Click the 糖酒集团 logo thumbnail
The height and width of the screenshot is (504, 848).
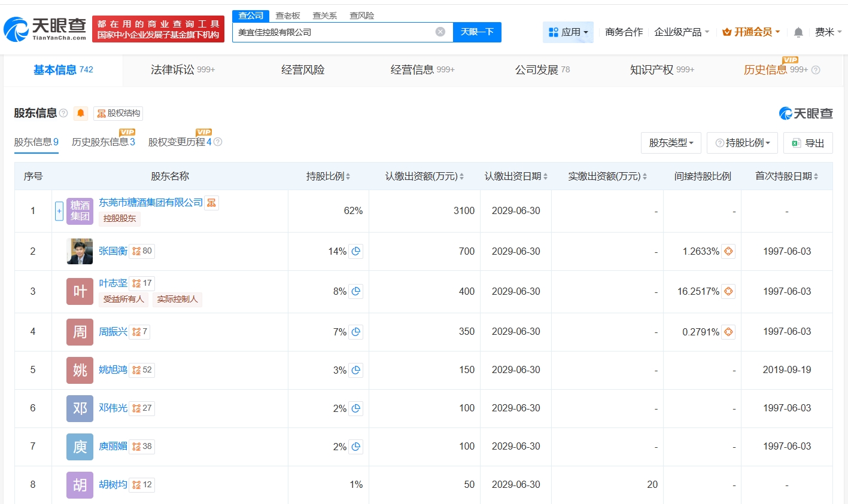tap(80, 211)
